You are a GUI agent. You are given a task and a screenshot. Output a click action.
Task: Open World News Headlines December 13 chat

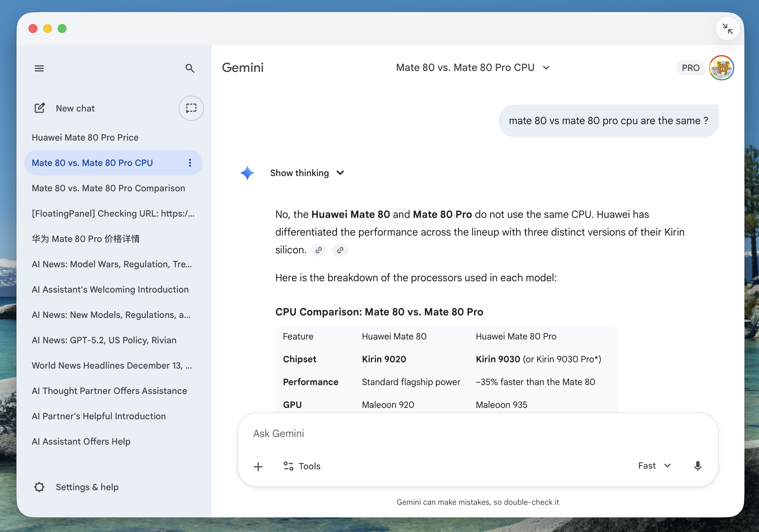pyautogui.click(x=113, y=365)
